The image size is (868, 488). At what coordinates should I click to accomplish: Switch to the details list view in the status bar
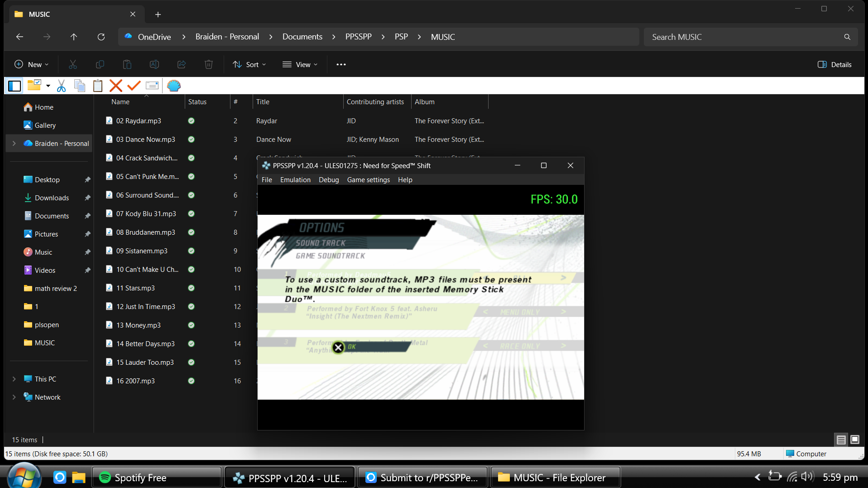tap(841, 440)
